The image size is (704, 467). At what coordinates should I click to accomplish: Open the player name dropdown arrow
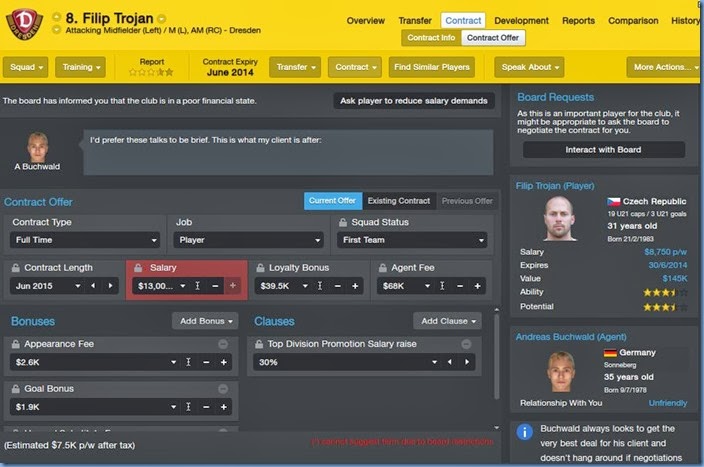point(162,19)
